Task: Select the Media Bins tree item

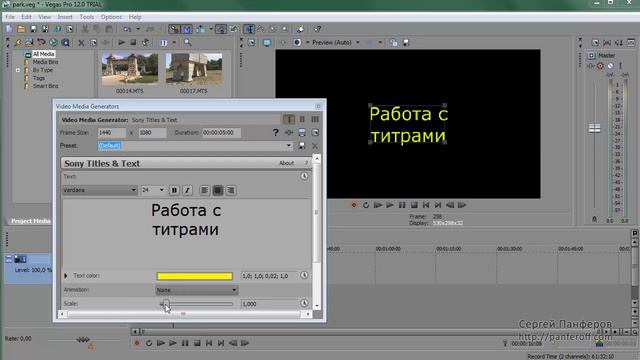Action: point(45,62)
